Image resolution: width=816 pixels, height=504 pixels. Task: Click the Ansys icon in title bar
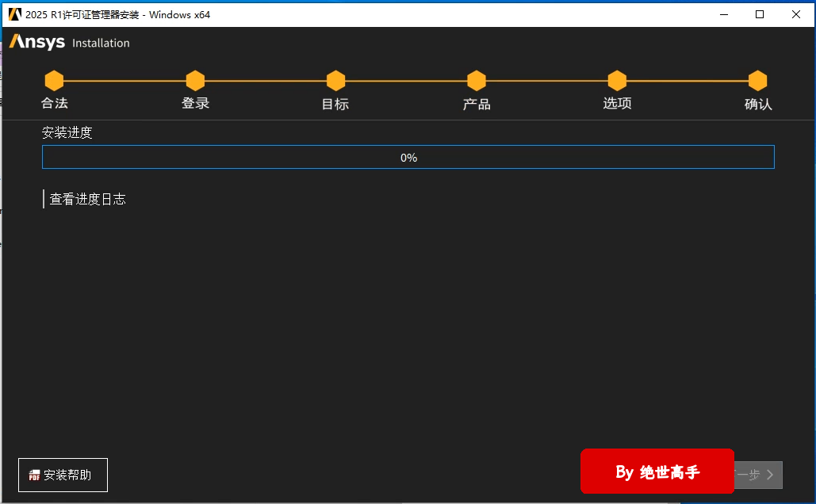14,14
